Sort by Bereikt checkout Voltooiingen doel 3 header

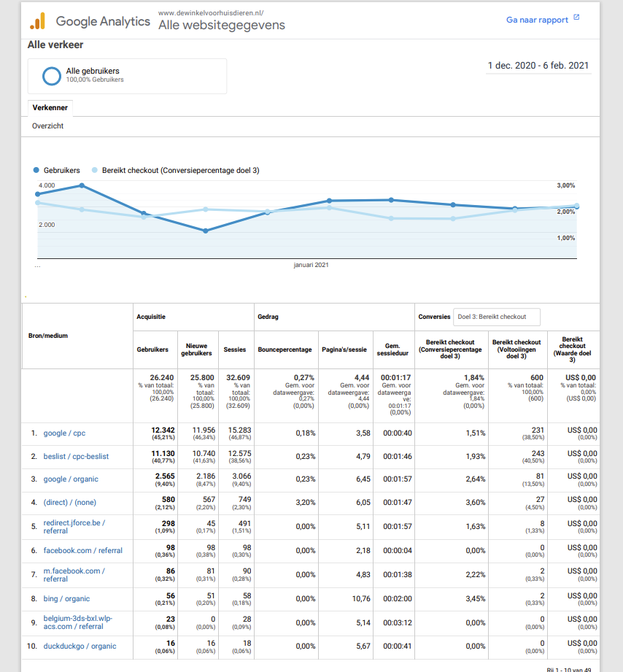point(516,349)
